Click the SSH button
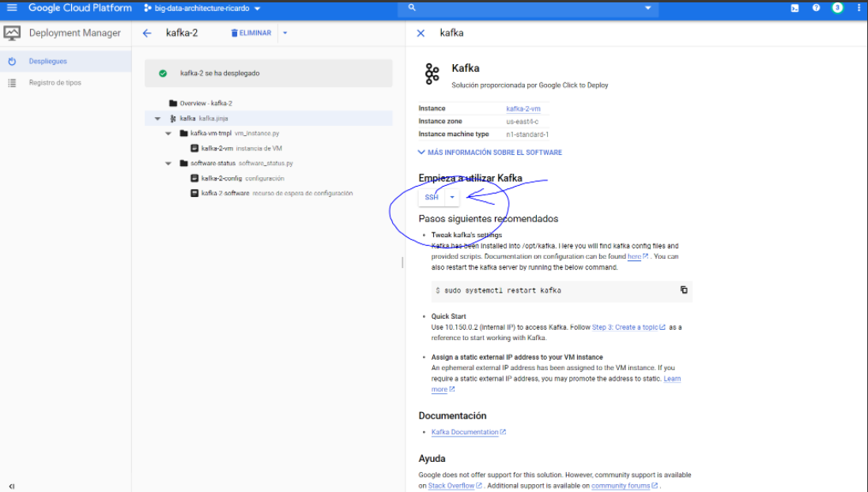Viewport: 868px width, 492px height. [432, 197]
